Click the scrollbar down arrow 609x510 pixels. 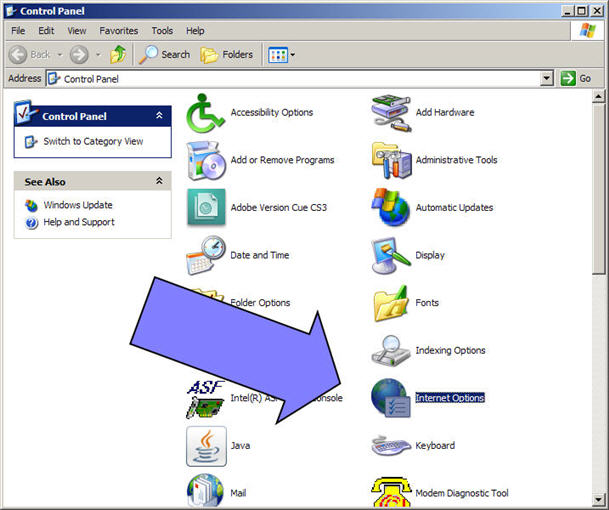598,500
